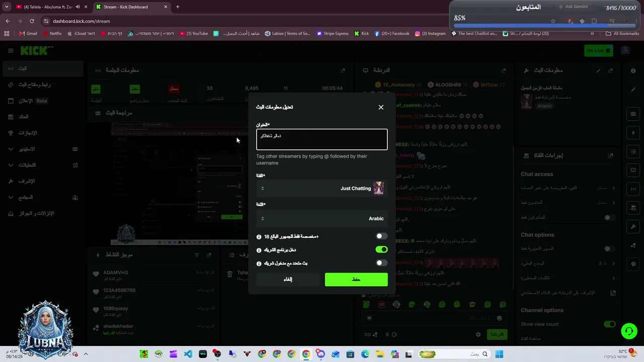Open الإنجازات in the sidebar
The image size is (644, 362).
[x=43, y=133]
